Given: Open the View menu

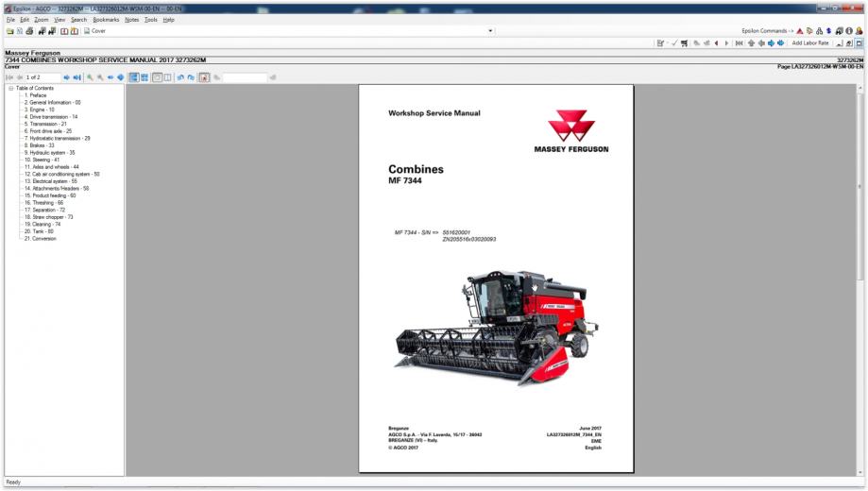Looking at the screenshot, I should (60, 20).
